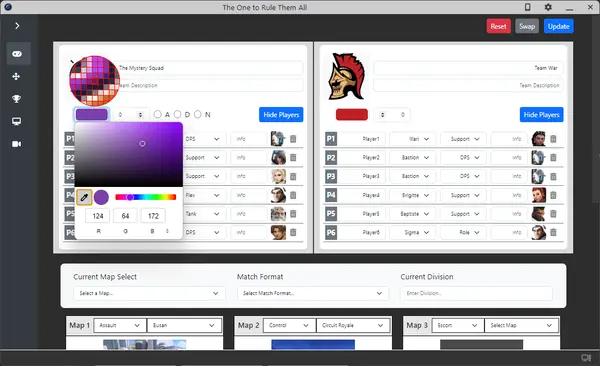The width and height of the screenshot is (600, 366).
Task: Open the monitor display section in sidebar
Action: 16,121
